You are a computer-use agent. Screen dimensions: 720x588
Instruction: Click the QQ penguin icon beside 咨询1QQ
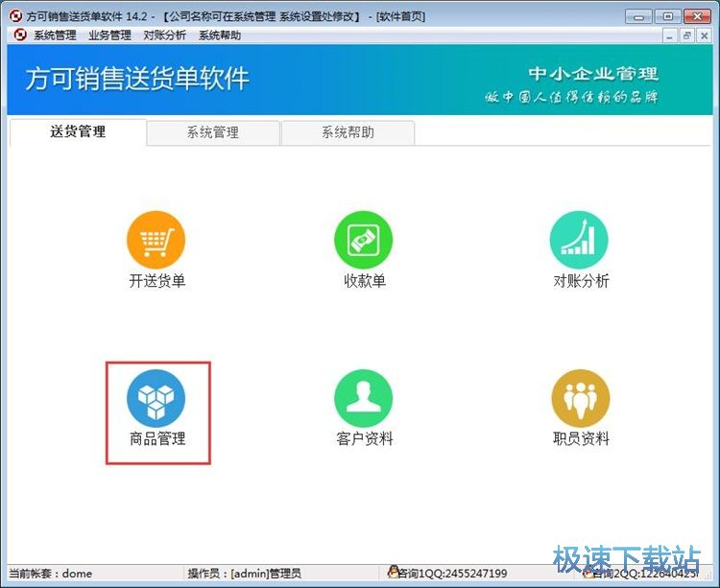click(394, 574)
